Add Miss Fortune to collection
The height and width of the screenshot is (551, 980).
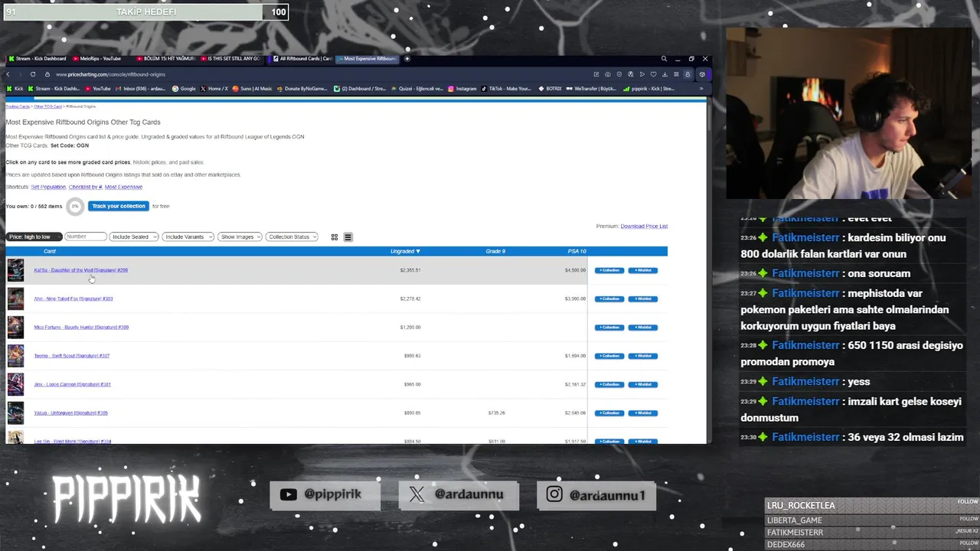pyautogui.click(x=609, y=328)
